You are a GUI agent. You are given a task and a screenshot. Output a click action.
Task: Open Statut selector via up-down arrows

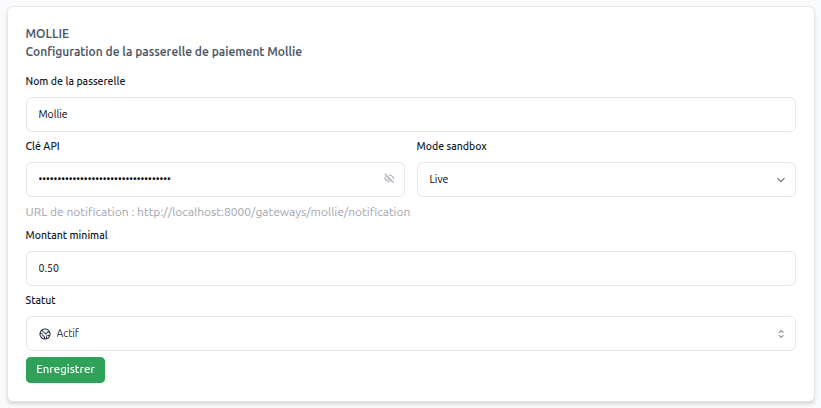(x=781, y=334)
